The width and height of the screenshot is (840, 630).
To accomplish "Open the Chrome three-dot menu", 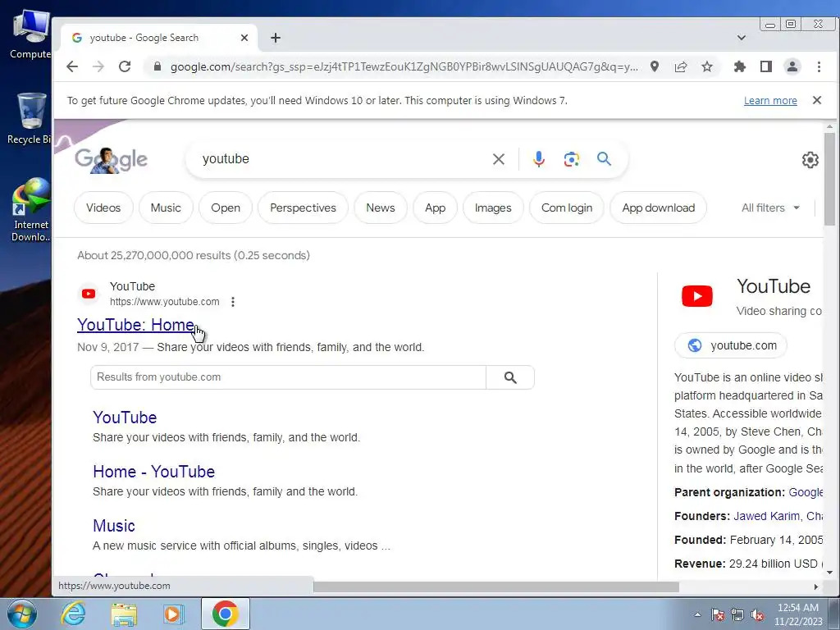I will [819, 66].
